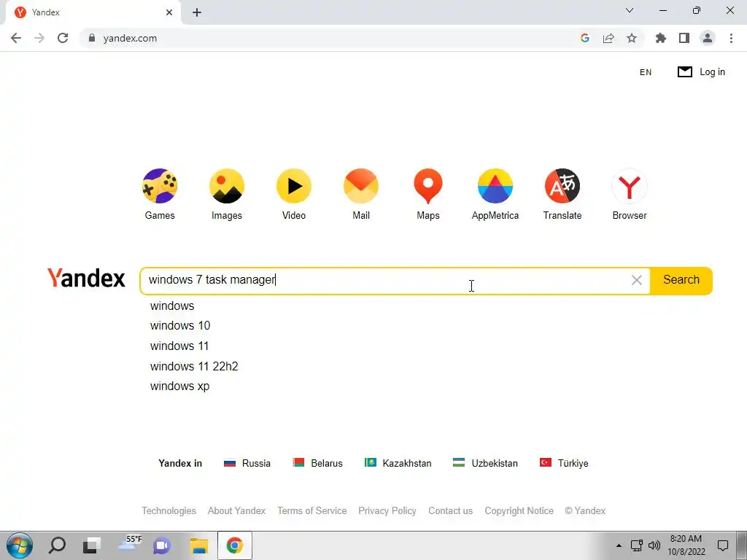Choose the 'windows xp' suggestion
The height and width of the screenshot is (560, 747).
[x=179, y=386]
